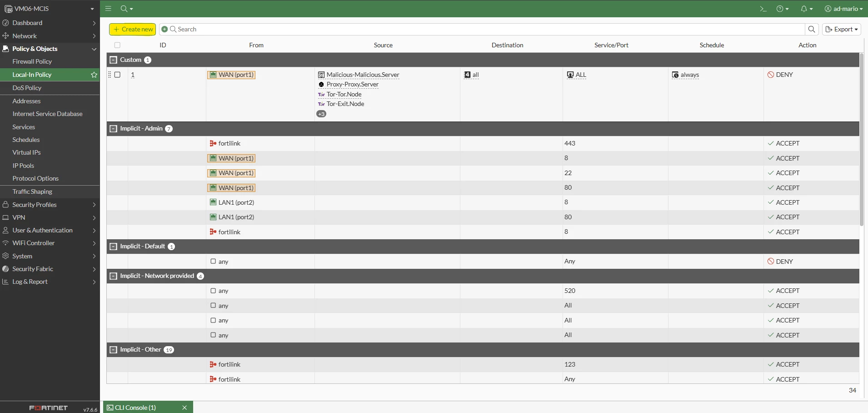Collapse the Custom policy section
The width and height of the screenshot is (868, 413).
tap(113, 60)
